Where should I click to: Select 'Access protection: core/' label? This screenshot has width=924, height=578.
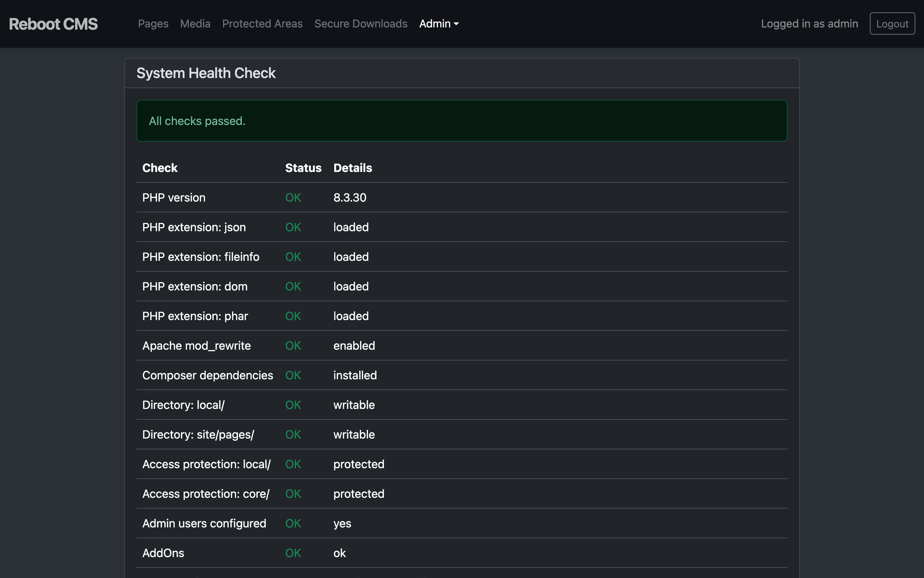click(x=206, y=494)
